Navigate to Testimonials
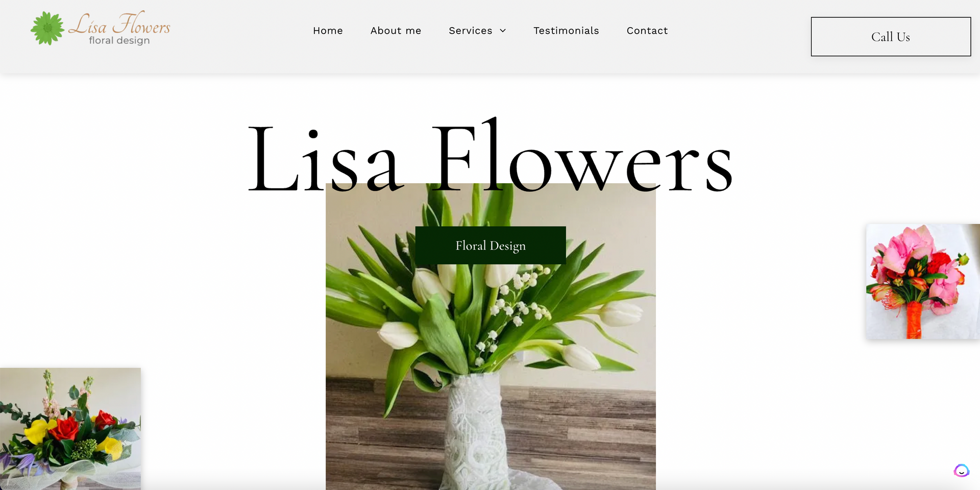Viewport: 980px width, 490px height. click(566, 31)
